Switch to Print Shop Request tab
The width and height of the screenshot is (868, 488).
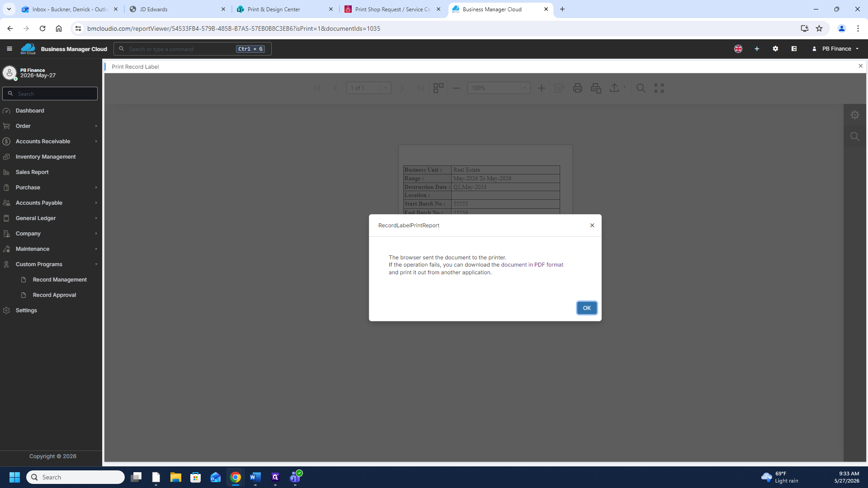pyautogui.click(x=393, y=9)
